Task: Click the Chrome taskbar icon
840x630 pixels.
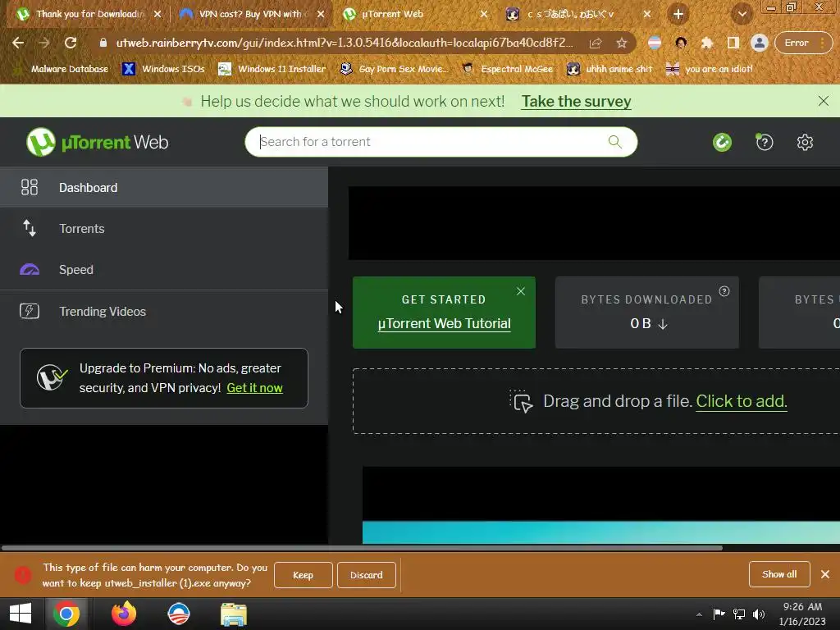Action: [66, 614]
